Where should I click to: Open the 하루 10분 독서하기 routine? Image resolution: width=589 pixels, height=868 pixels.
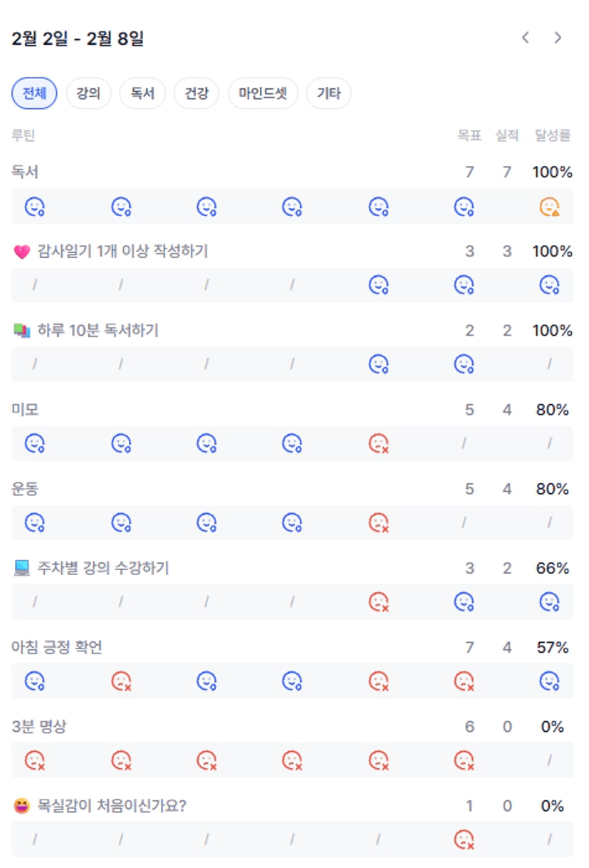coord(98,331)
